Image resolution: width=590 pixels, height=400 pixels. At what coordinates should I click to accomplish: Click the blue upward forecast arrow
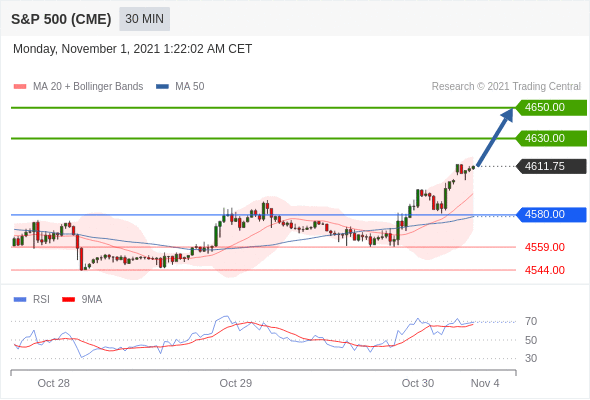click(x=495, y=137)
